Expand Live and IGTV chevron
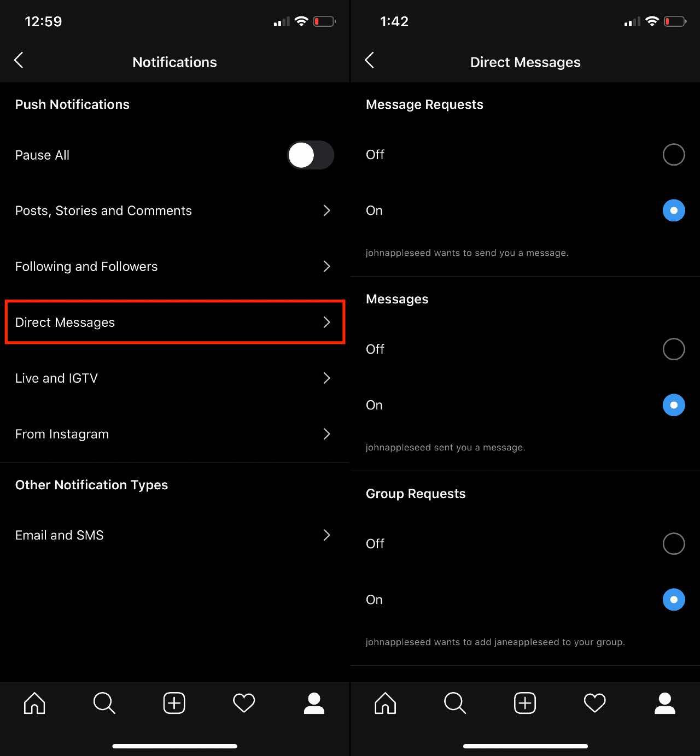700x756 pixels. point(326,378)
